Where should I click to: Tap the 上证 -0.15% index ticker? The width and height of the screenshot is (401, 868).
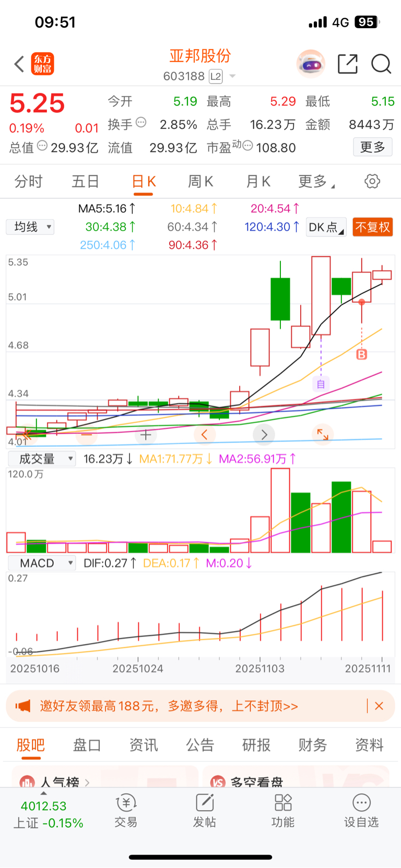pyautogui.click(x=48, y=823)
